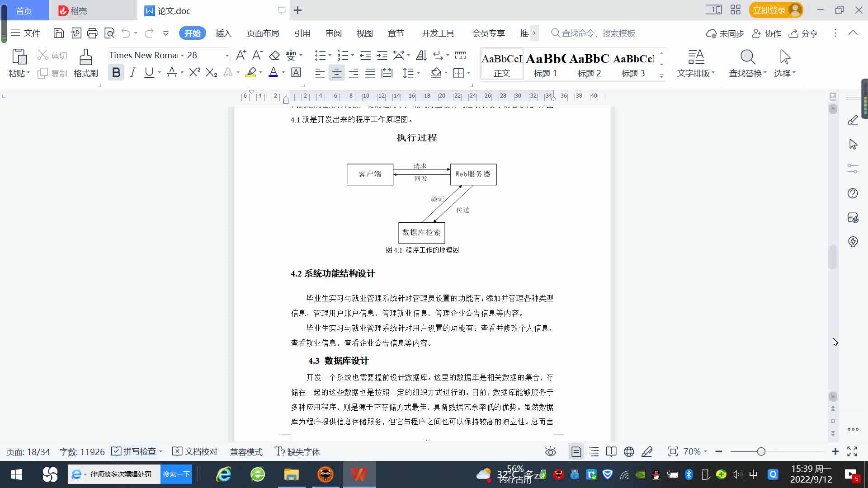This screenshot has width=868, height=488.
Task: Apply Superscript X² formatting
Action: (x=194, y=72)
